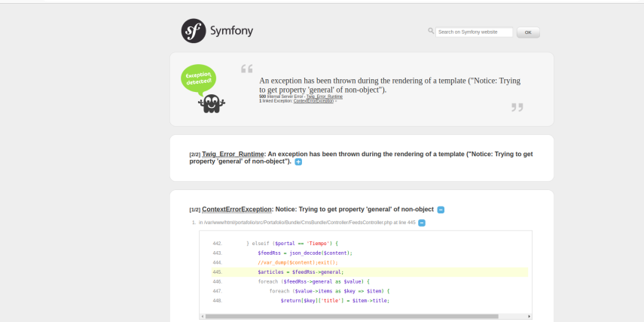Expand the Twig_Error_Runtime stack trace
Viewport: 644px width, 322px height.
(x=298, y=161)
